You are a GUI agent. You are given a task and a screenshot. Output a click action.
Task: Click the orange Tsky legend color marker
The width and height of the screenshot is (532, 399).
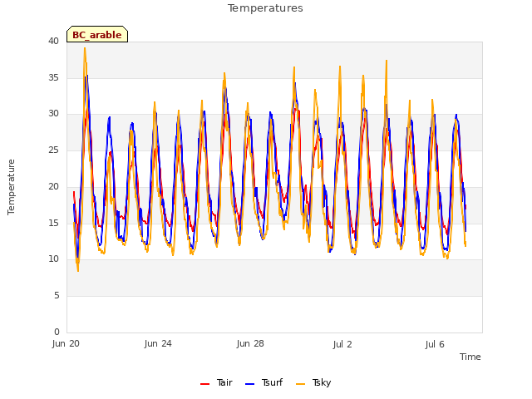coord(300,384)
